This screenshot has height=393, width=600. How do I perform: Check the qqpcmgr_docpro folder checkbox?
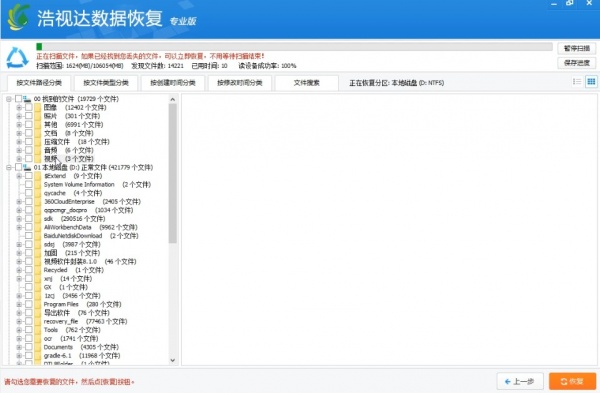29,210
